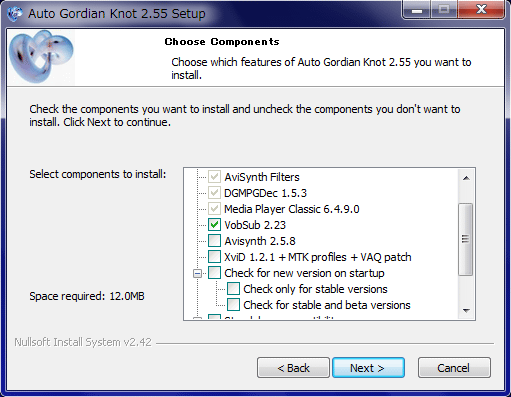
Task: Check the 'Check only for stable versions' box
Action: [233, 289]
